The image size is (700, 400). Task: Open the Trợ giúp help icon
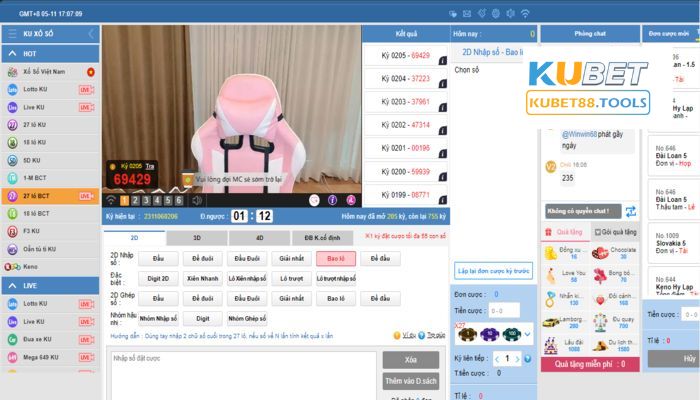click(x=421, y=335)
